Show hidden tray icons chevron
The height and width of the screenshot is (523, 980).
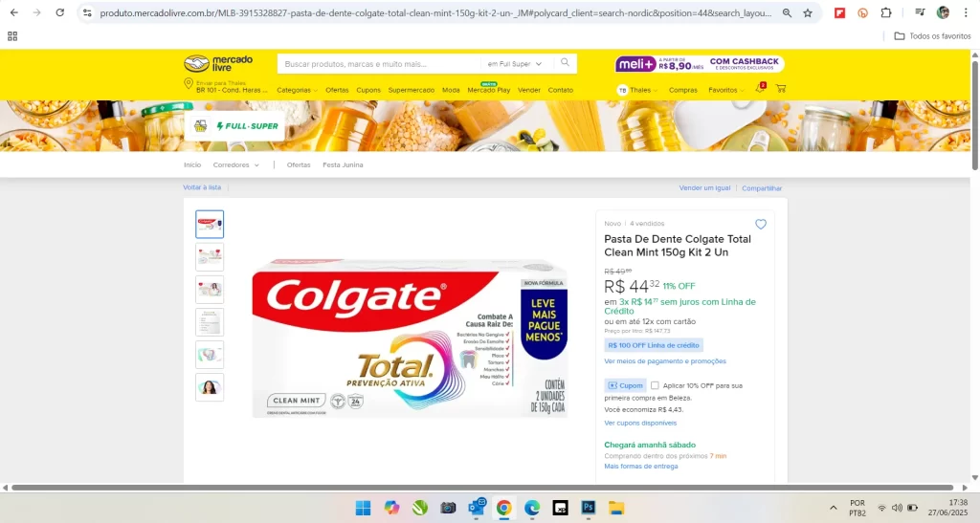point(834,508)
